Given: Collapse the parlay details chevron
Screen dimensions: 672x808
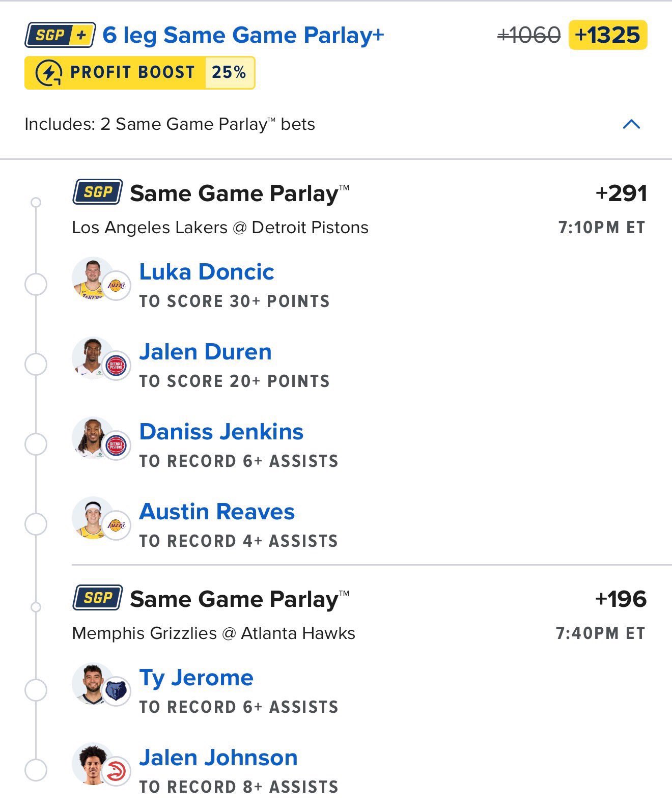Looking at the screenshot, I should click(x=631, y=124).
